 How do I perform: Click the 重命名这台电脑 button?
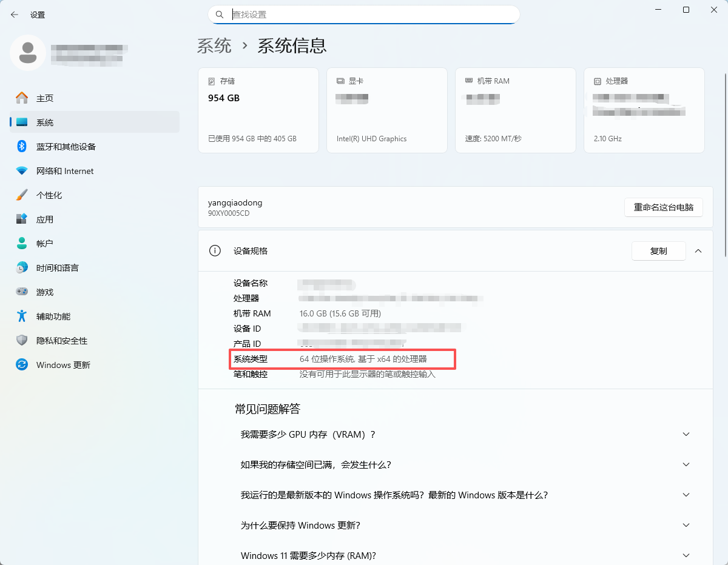(664, 207)
